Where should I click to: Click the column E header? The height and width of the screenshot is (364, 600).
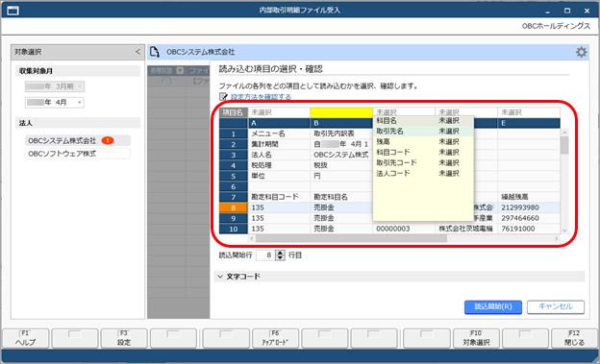coord(529,123)
